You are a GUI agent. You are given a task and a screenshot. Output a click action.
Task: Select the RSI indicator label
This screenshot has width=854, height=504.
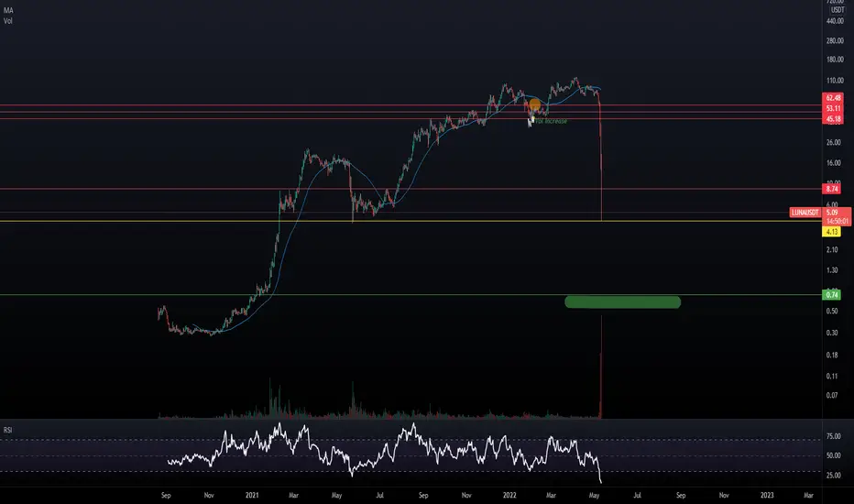coord(7,430)
